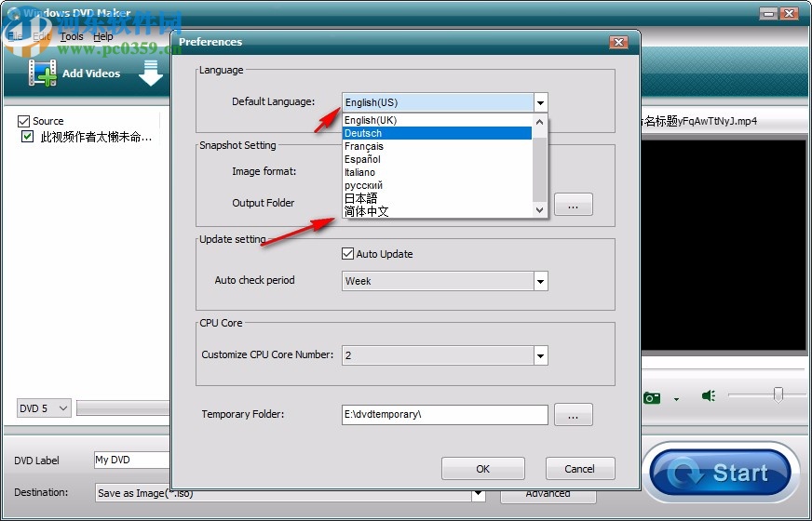Viewport: 812px width, 521px height.
Task: Click the green snapshot camera icon
Action: (x=652, y=398)
